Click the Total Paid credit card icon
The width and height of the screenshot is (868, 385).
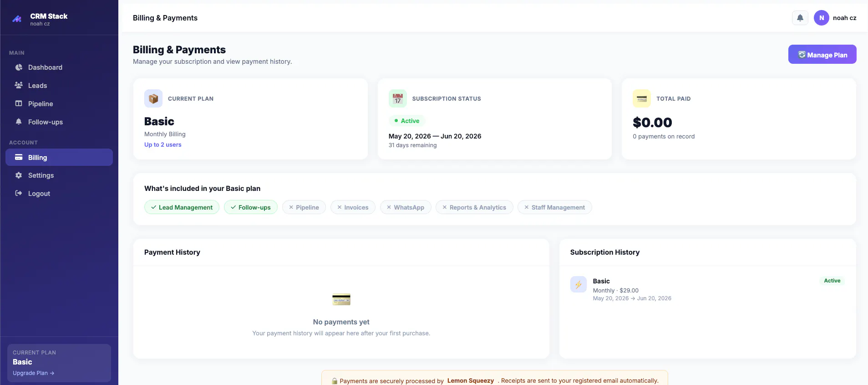(x=642, y=98)
